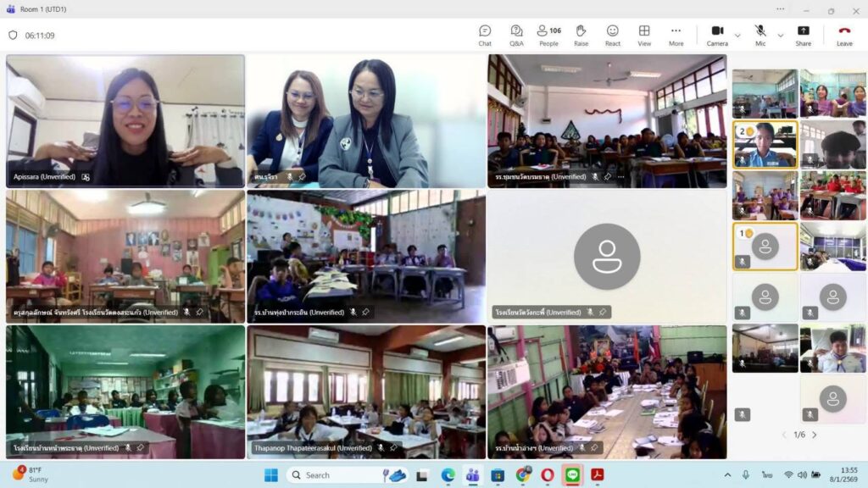
Task: Open the Chat panel
Action: (x=485, y=35)
